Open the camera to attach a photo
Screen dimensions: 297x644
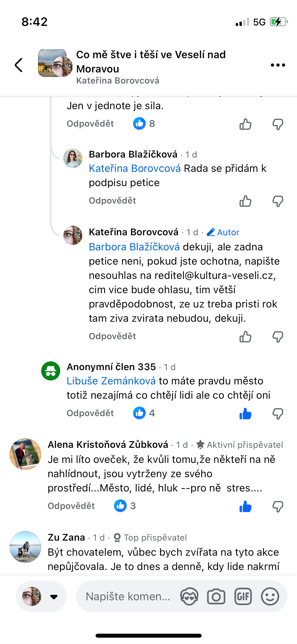[216, 597]
